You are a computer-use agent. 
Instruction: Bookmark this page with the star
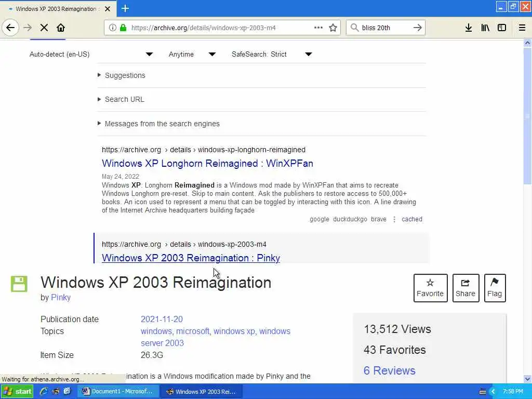pos(333,28)
